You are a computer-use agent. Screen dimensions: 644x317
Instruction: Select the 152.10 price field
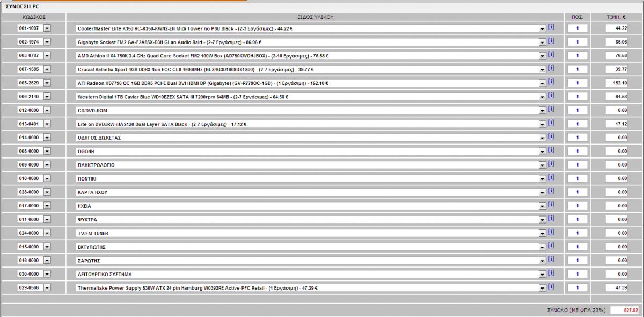617,83
